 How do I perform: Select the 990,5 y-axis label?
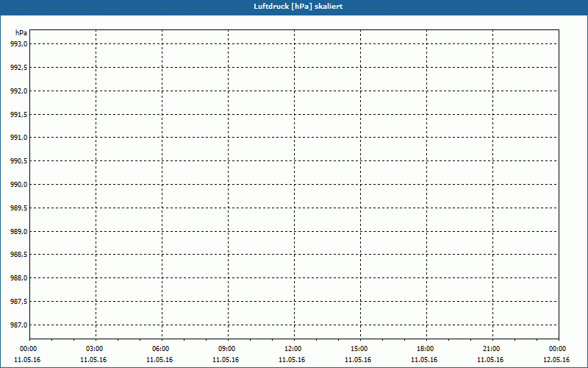tap(19, 161)
